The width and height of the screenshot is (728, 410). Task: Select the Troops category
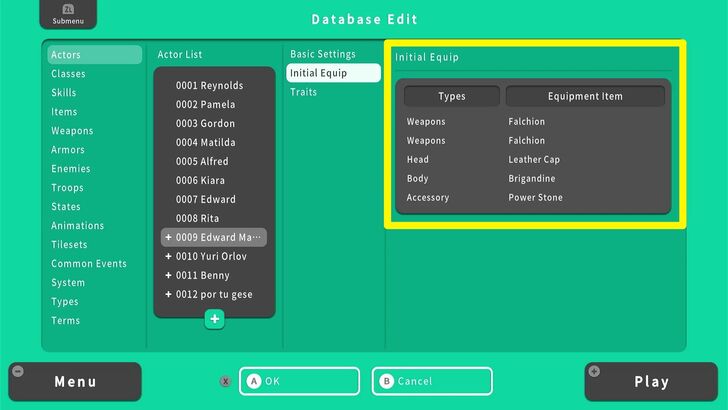click(67, 188)
